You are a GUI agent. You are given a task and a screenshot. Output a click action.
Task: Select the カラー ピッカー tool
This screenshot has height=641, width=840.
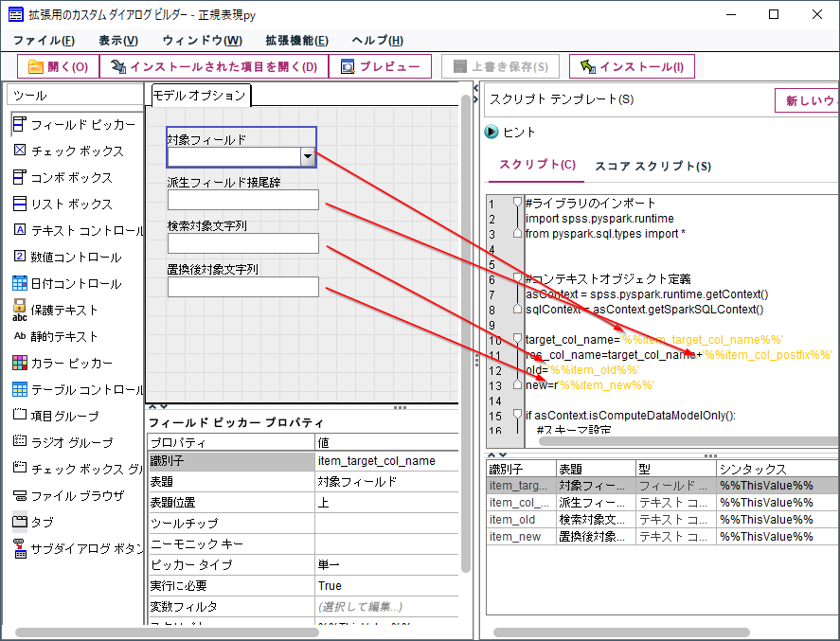63,363
